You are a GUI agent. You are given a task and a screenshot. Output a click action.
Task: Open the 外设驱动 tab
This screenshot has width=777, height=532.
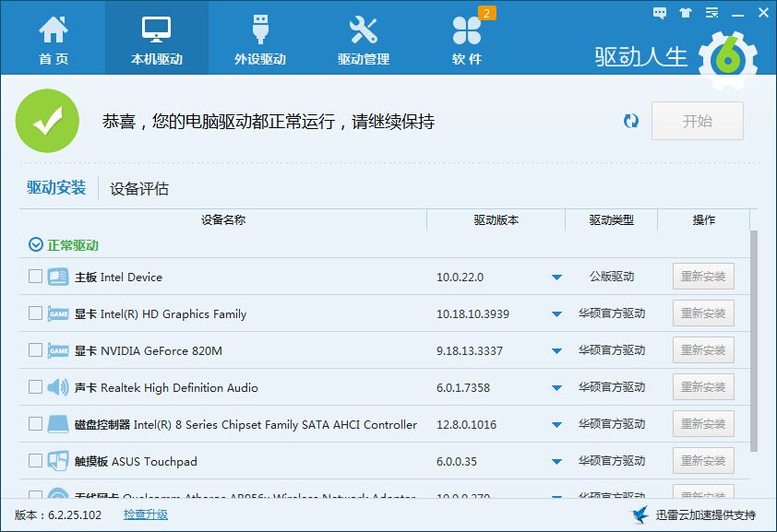coord(260,39)
